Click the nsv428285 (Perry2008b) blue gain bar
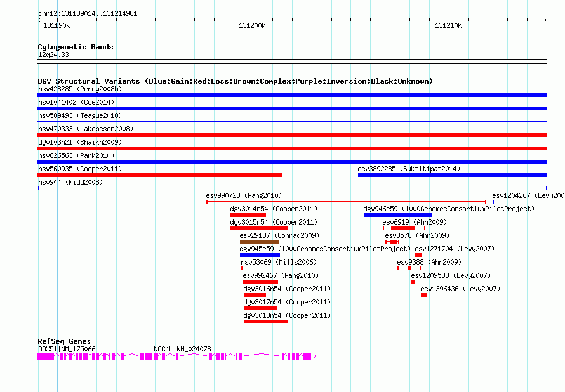Image resolution: width=565 pixels, height=392 pixels. click(x=292, y=95)
